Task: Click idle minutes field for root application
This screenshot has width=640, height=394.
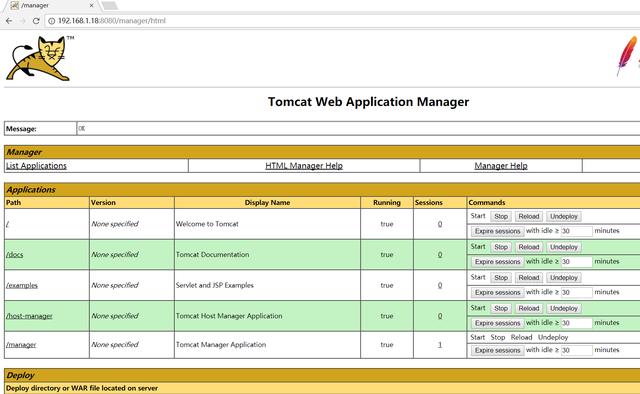Action: pyautogui.click(x=576, y=231)
